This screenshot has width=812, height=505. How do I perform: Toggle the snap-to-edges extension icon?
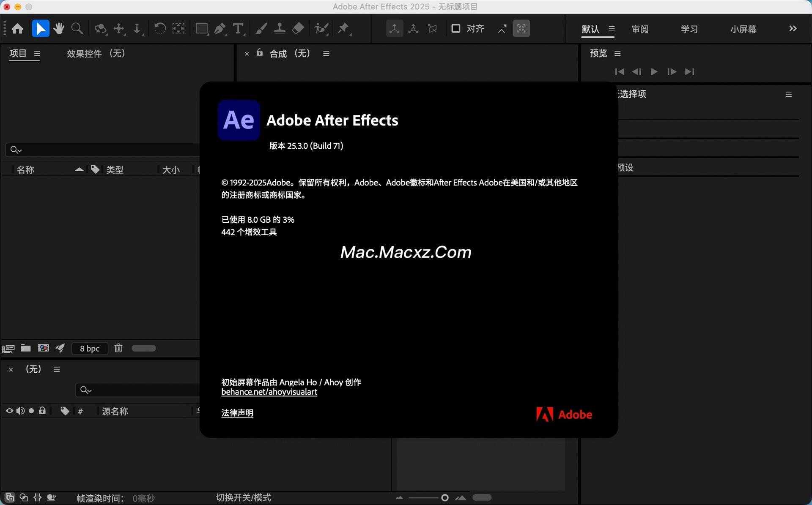[x=502, y=29]
